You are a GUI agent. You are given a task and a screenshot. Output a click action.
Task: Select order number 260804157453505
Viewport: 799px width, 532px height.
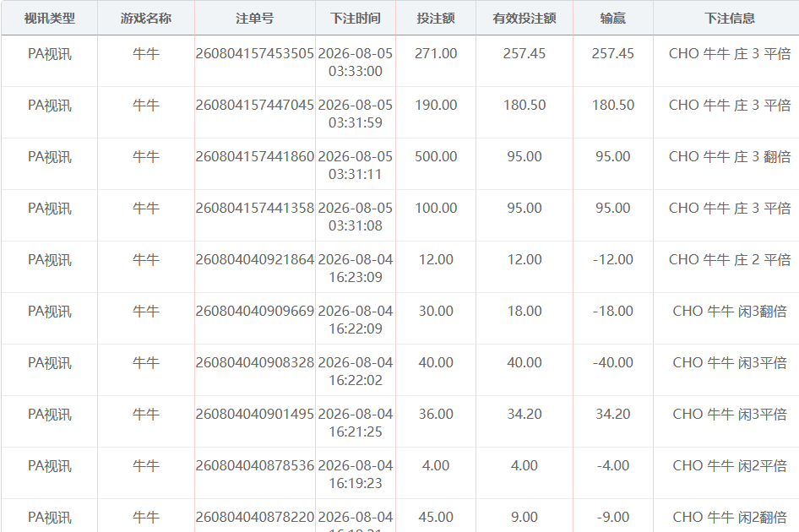[x=255, y=53]
